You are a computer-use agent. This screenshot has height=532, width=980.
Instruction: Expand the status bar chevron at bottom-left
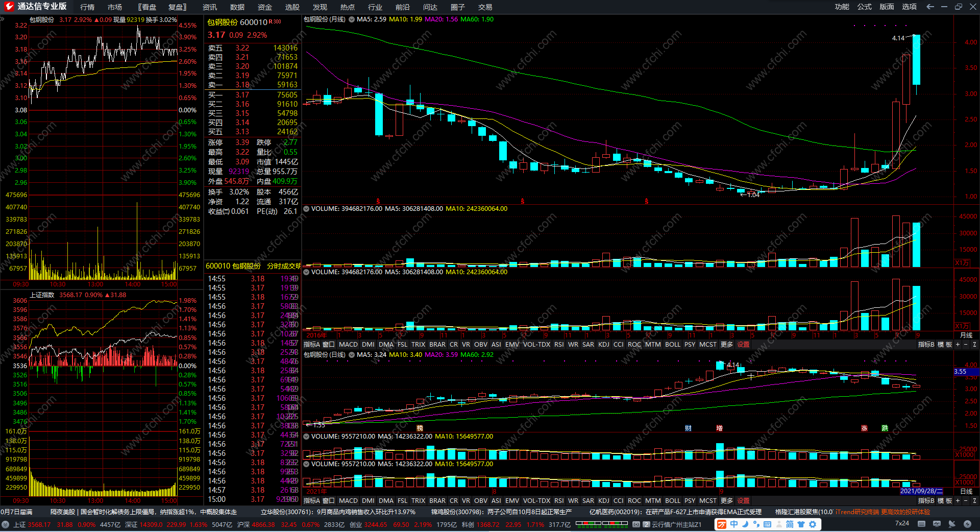(x=5, y=524)
